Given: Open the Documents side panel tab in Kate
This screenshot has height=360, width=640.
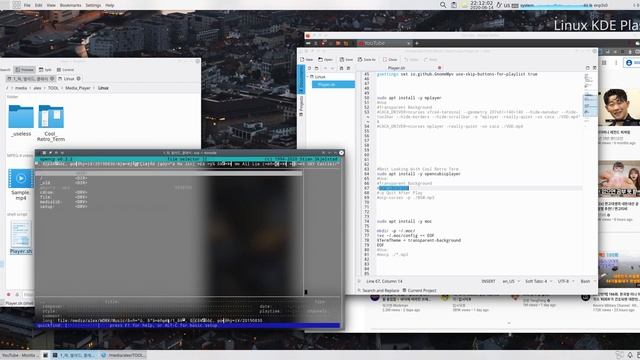Looking at the screenshot, I should click(302, 80).
